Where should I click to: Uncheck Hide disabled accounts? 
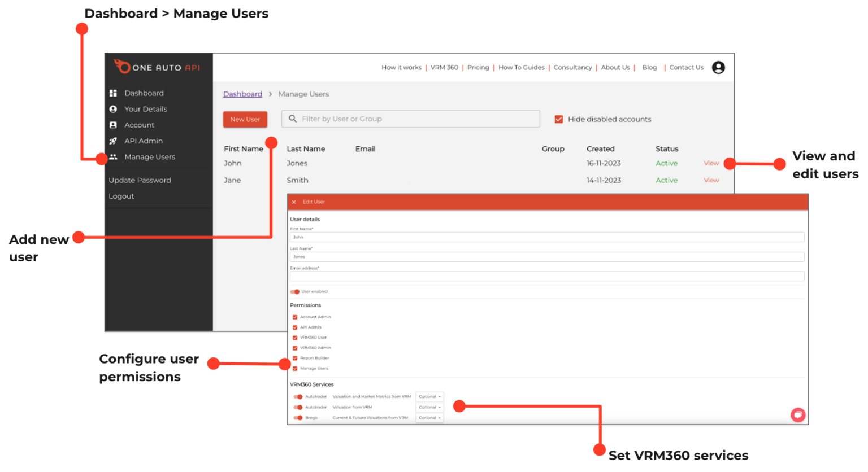click(x=558, y=119)
